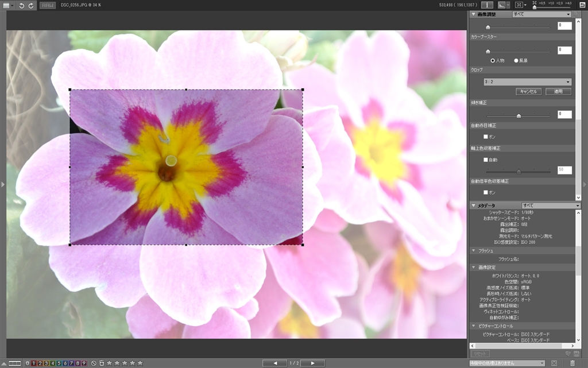Collapse the right side panel arrow

584,184
